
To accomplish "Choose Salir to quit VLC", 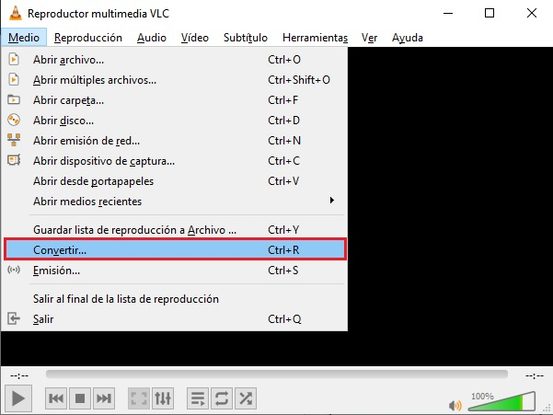I will pyautogui.click(x=174, y=319).
